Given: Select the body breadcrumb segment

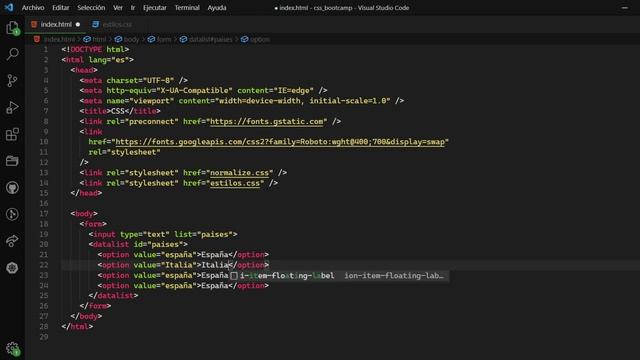Looking at the screenshot, I should click(x=131, y=39).
